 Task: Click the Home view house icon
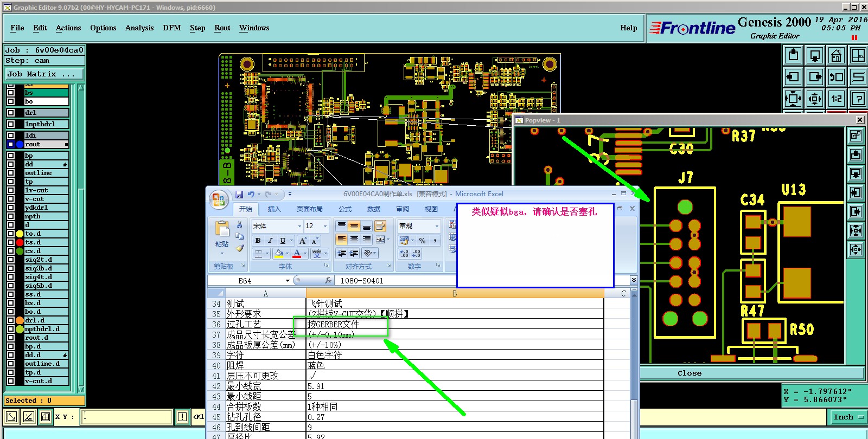pyautogui.click(x=837, y=55)
